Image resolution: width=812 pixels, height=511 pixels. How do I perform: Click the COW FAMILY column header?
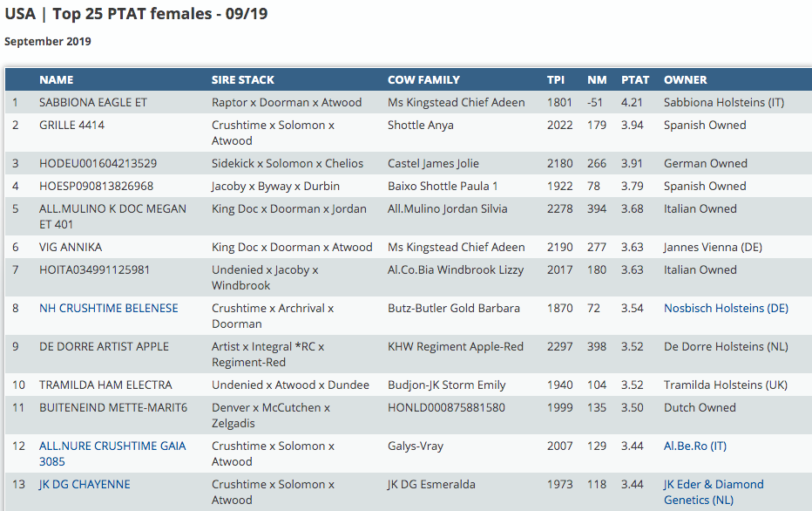click(423, 79)
